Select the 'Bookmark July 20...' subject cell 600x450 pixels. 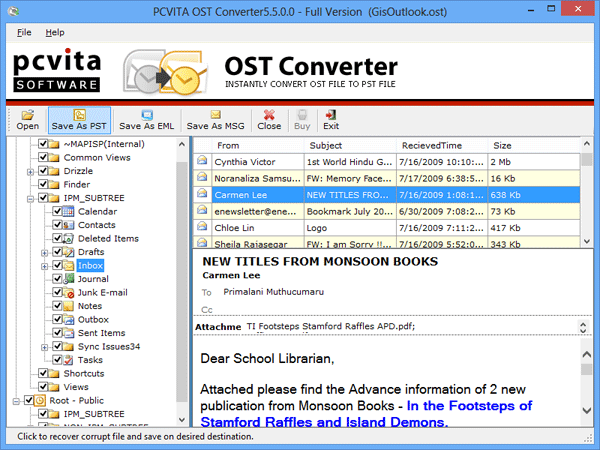350,211
